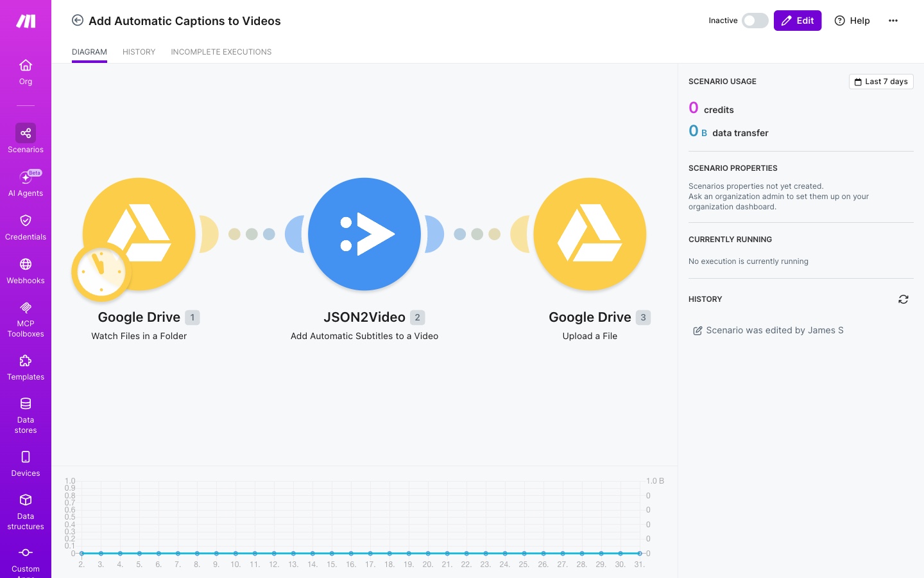Open 'Scenario was edited by James S' entry
The image size is (924, 578).
(x=768, y=330)
